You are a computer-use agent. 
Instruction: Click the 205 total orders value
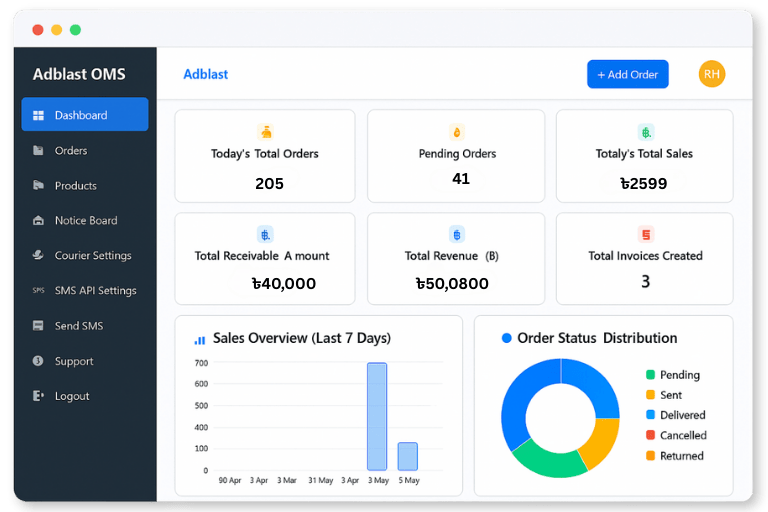pyautogui.click(x=269, y=183)
